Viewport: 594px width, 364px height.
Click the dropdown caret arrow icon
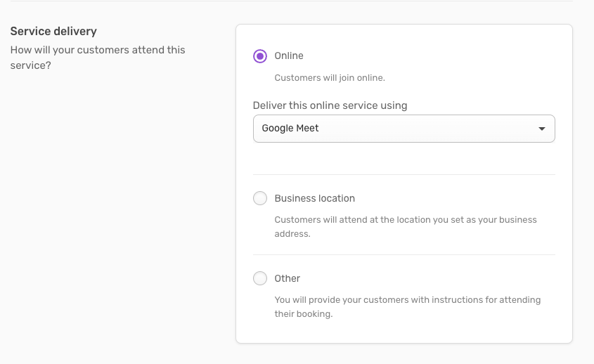click(542, 129)
